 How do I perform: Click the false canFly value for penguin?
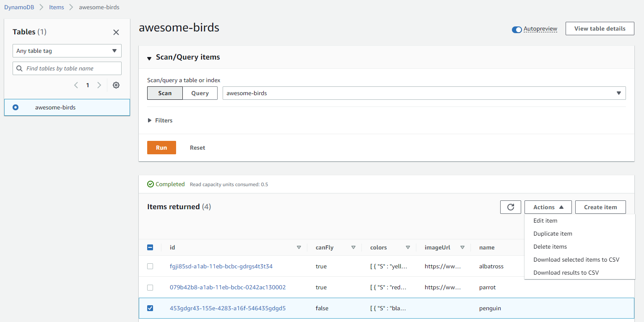coord(322,308)
